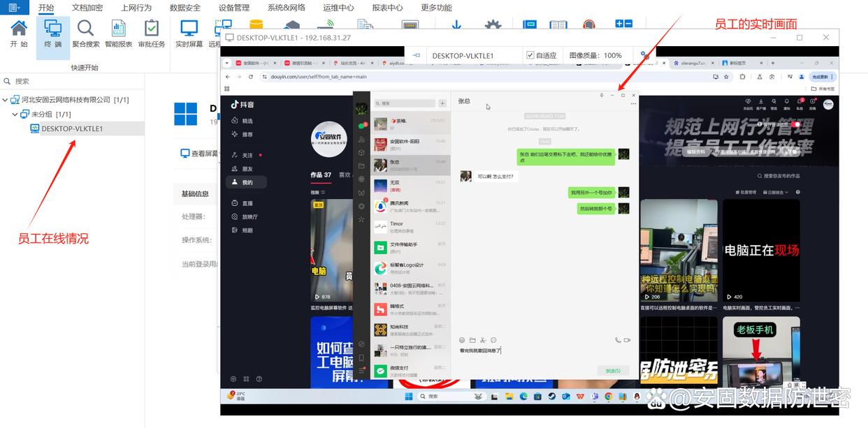Select 未分组 [1/1] group row
The width and height of the screenshot is (868, 428).
pyautogui.click(x=50, y=114)
